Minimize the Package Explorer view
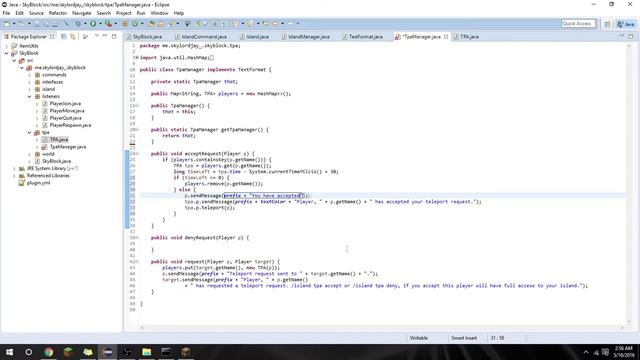Viewport: 640px width, 360px height. pyautogui.click(x=105, y=36)
